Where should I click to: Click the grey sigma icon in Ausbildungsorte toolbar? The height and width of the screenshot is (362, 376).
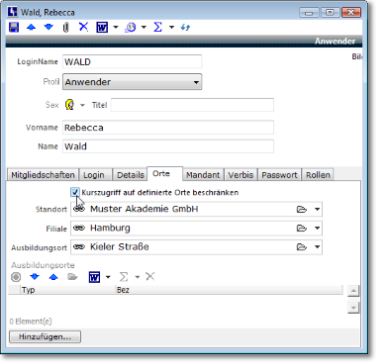coord(124,277)
